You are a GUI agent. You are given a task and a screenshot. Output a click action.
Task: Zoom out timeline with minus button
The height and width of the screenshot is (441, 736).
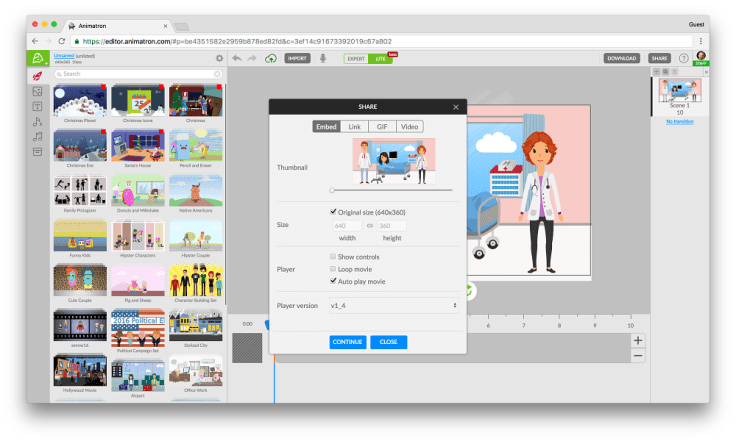point(637,356)
